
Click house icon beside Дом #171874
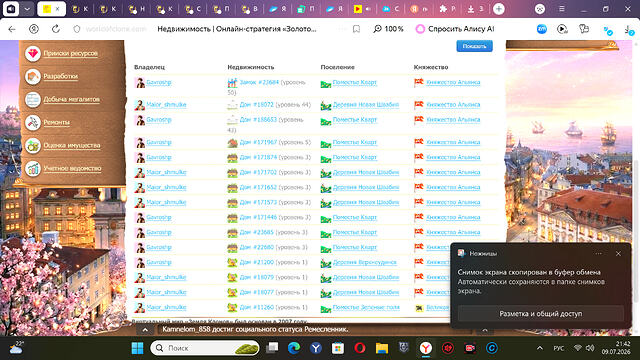click(x=232, y=158)
